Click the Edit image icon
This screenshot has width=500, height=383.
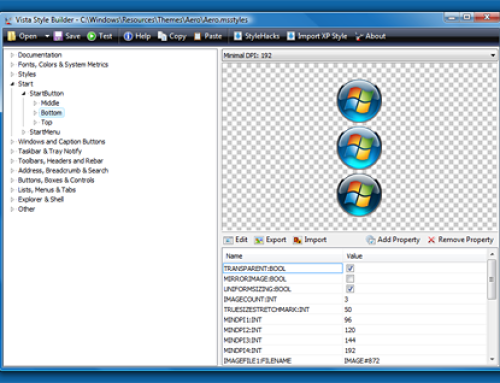point(228,240)
